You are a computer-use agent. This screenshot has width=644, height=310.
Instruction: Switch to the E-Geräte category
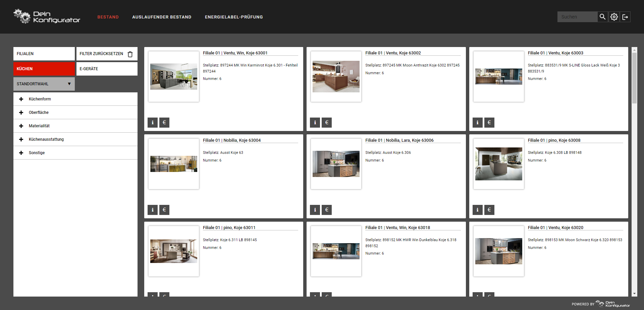pyautogui.click(x=107, y=69)
